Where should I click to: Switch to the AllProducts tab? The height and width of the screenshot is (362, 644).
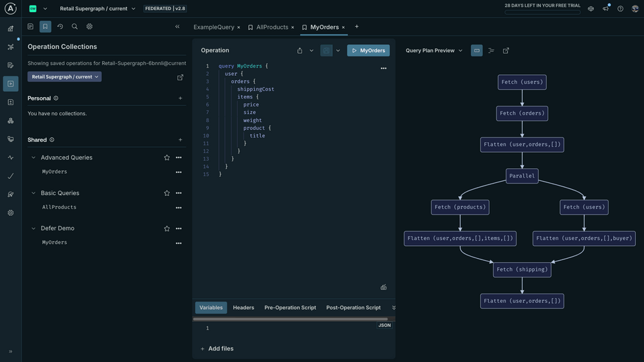point(272,27)
